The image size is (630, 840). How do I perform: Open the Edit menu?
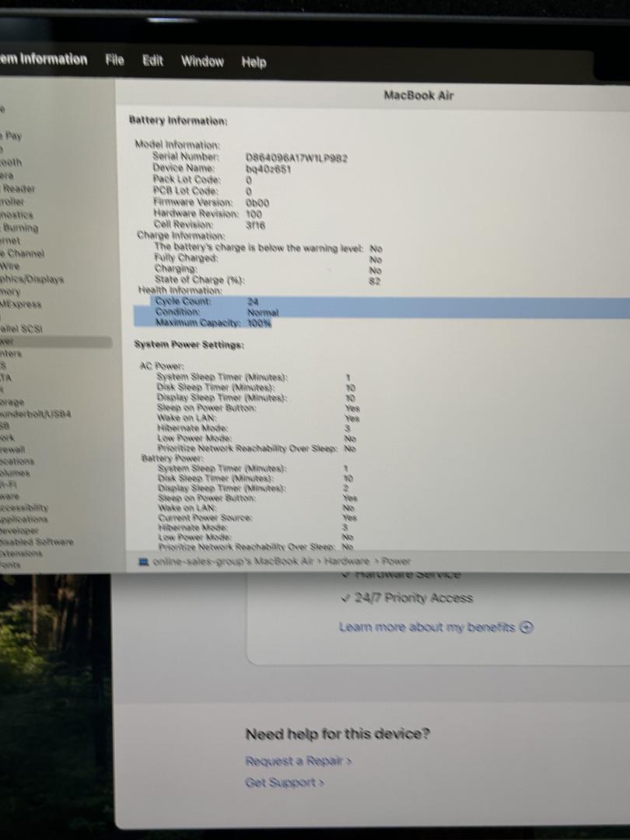[152, 61]
